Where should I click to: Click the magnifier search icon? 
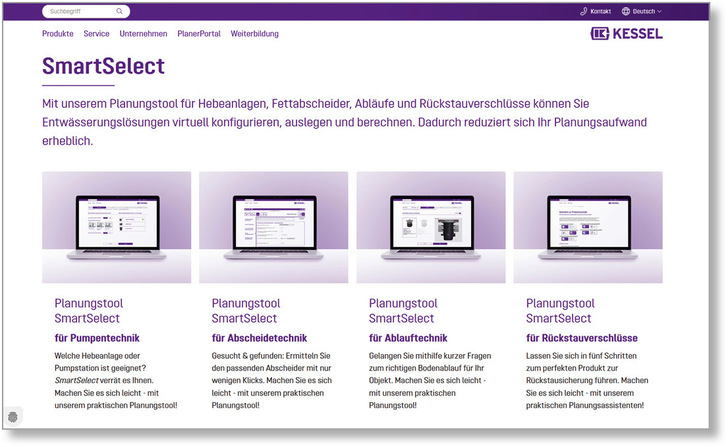[x=120, y=12]
